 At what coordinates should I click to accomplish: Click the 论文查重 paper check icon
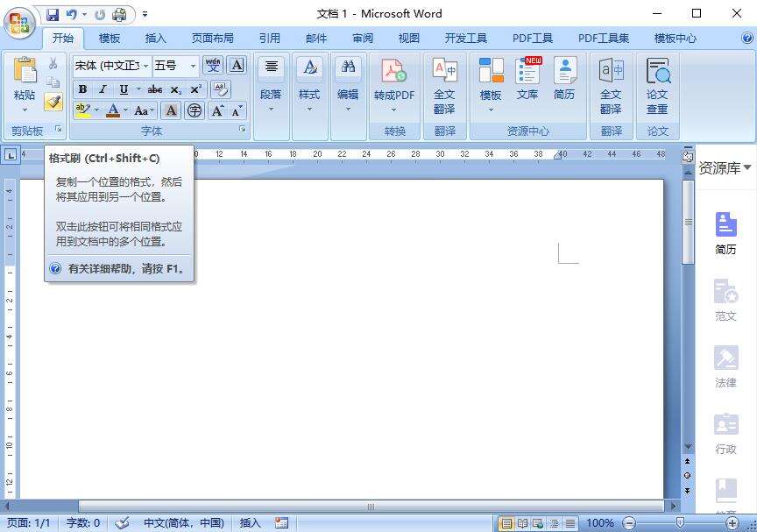657,86
